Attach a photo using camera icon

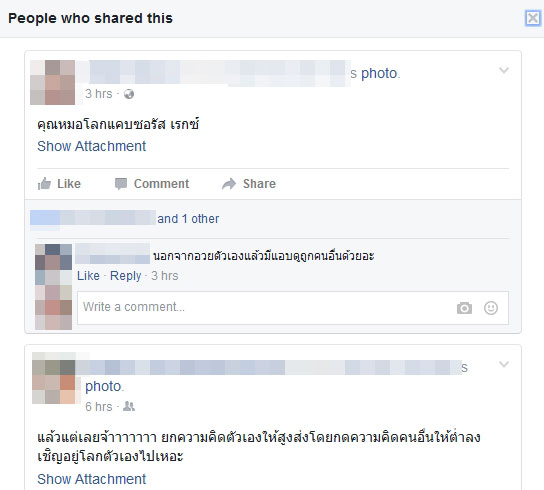tap(464, 308)
